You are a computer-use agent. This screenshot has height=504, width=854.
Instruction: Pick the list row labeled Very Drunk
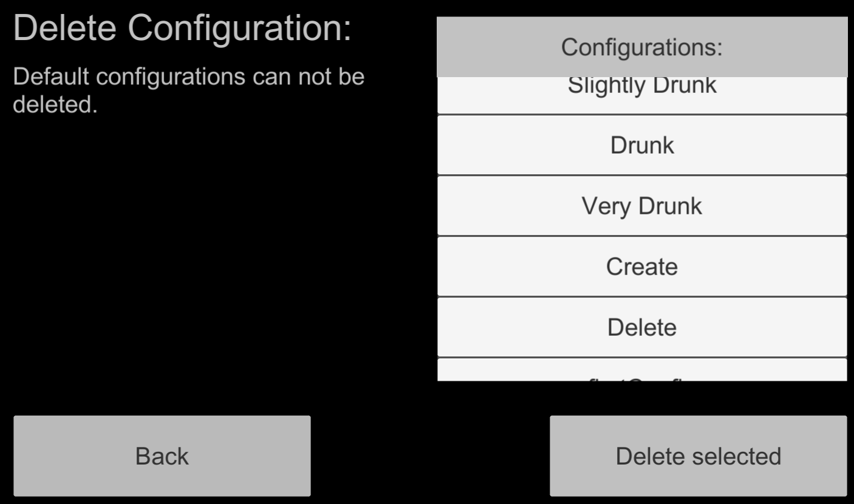(642, 206)
